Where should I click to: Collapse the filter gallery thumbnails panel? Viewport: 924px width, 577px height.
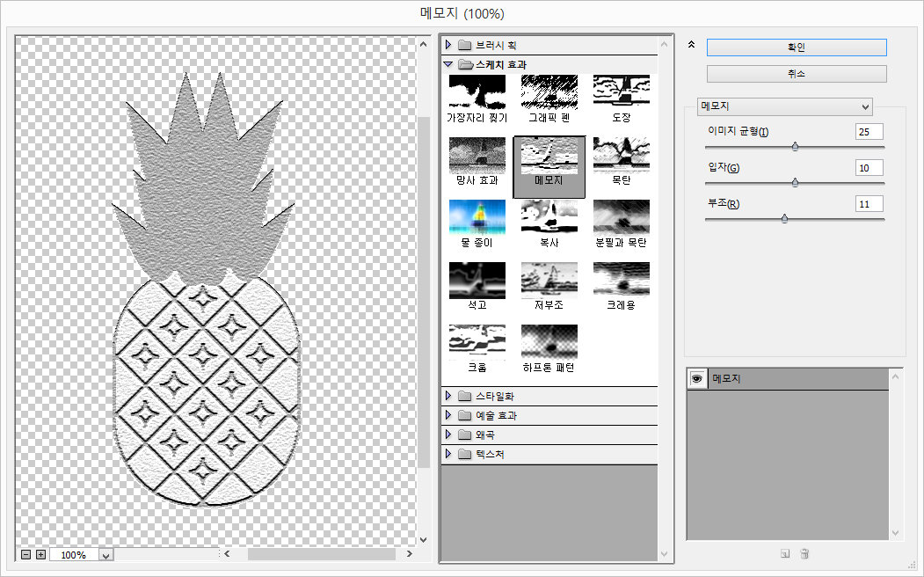[x=691, y=45]
